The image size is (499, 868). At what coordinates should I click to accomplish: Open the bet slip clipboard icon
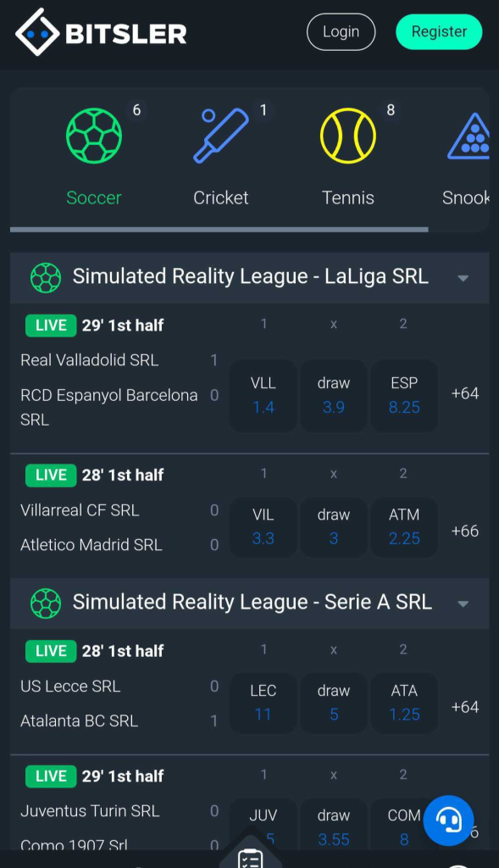(x=250, y=858)
